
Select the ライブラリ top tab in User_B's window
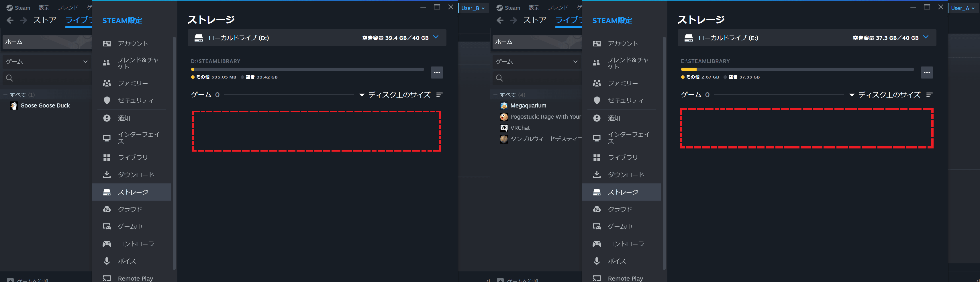78,20
